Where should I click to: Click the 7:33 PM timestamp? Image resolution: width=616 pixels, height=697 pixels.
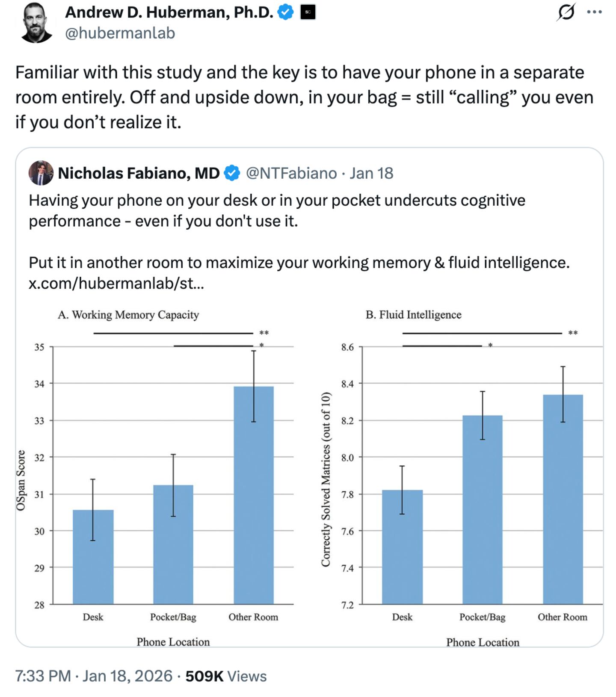coord(42,676)
